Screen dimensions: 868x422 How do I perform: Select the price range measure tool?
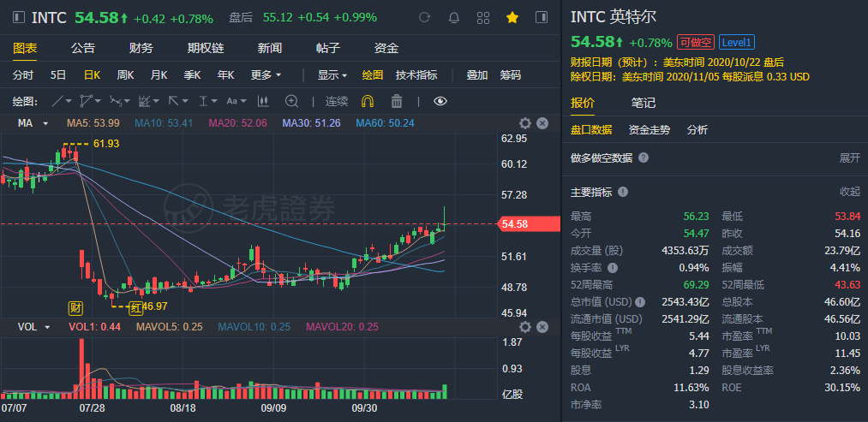(203, 101)
